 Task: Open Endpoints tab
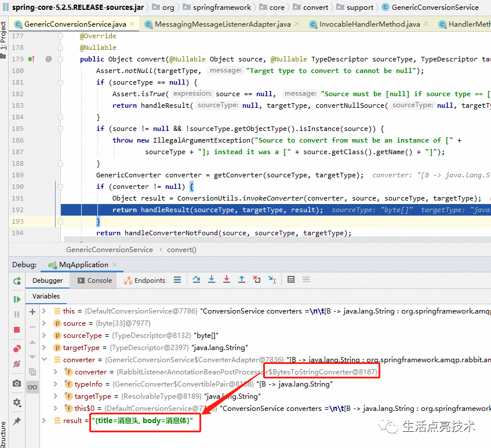pos(145,281)
